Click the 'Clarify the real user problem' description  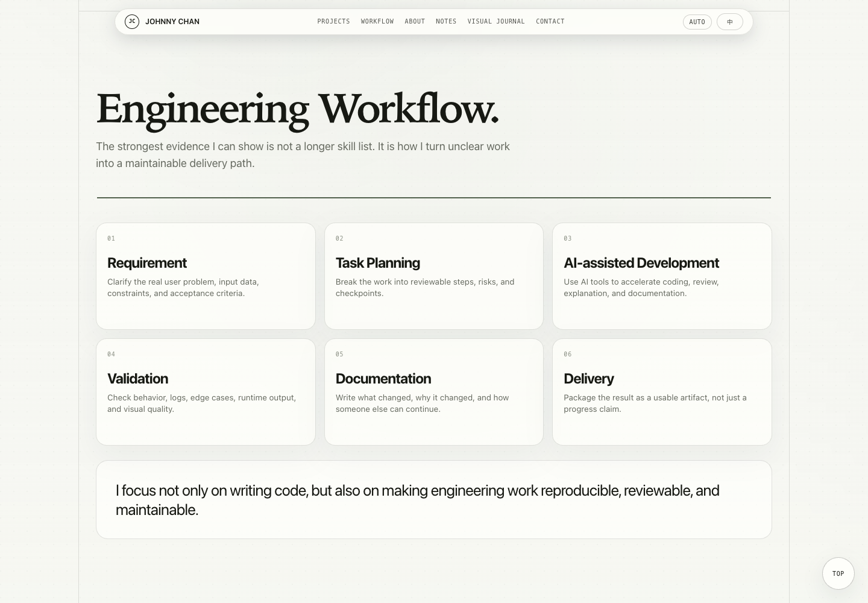(183, 288)
